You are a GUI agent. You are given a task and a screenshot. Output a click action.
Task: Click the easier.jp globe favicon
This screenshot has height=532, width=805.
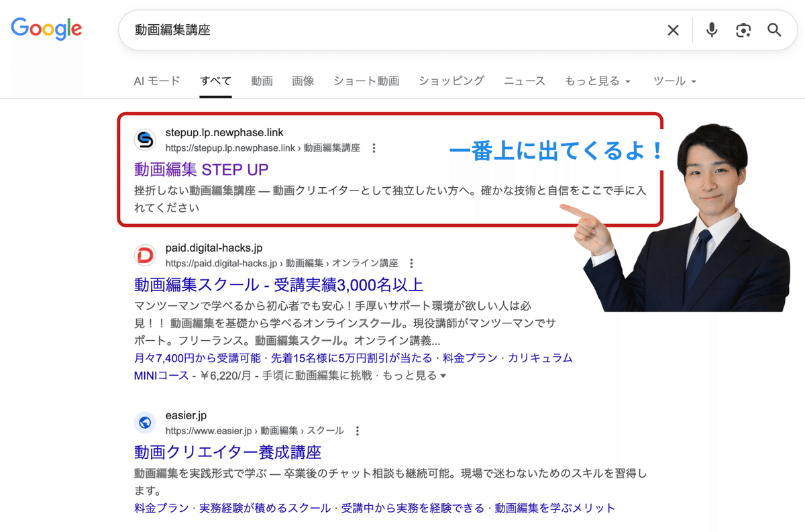pos(145,423)
